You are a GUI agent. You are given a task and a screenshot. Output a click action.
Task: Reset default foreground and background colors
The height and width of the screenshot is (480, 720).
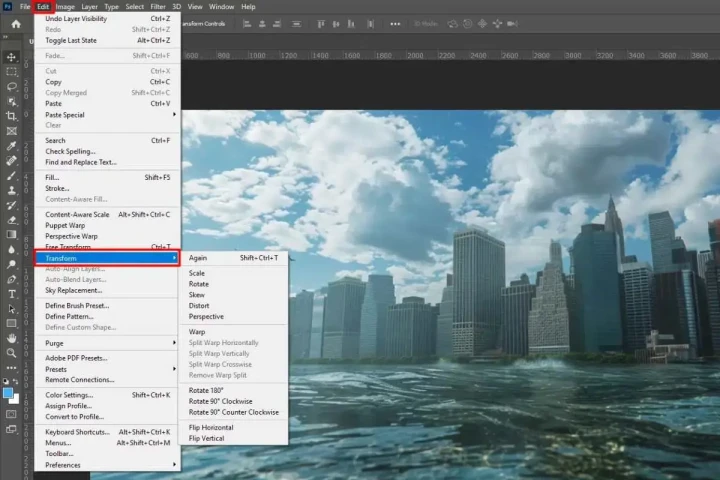click(6, 381)
